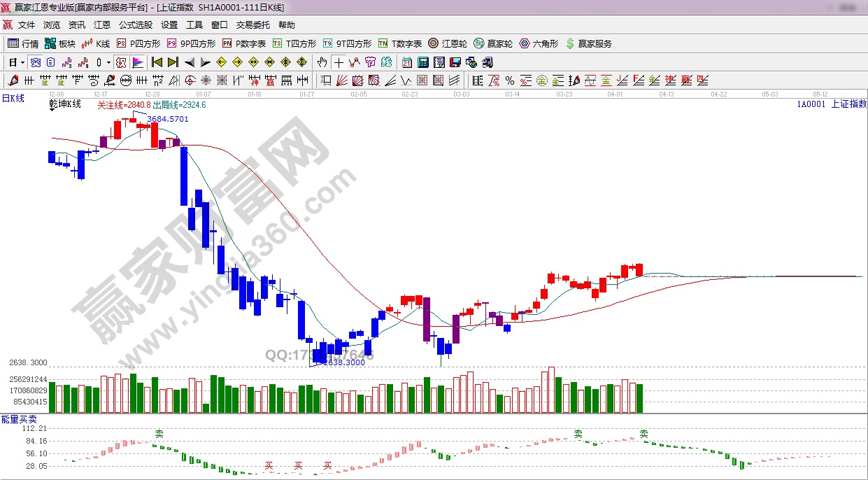Toggle the colored flag indicator button
Image resolution: width=868 pixels, height=480 pixels.
point(137,62)
